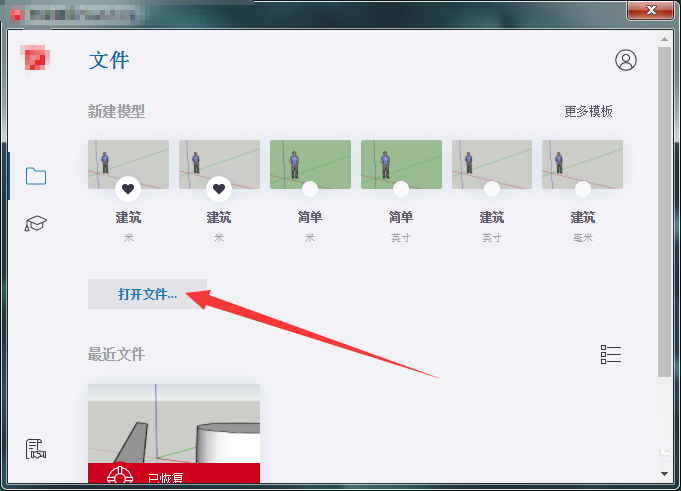Select the 建筑 毫米 template thumbnail

[x=582, y=164]
